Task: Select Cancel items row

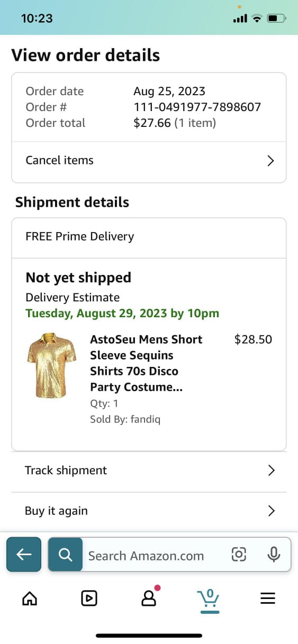Action: pyautogui.click(x=149, y=161)
